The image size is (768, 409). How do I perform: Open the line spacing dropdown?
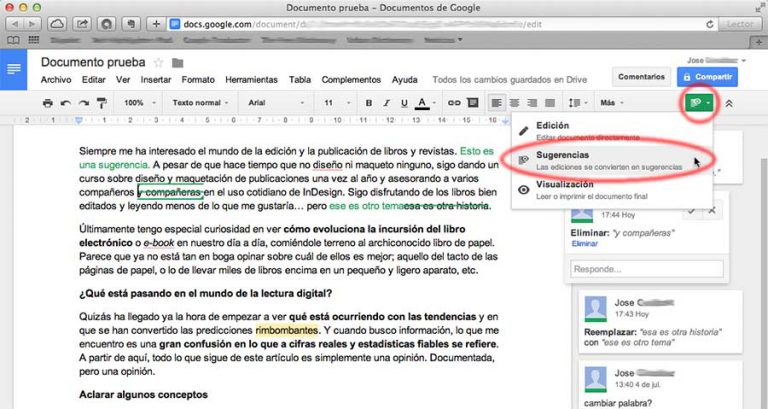click(578, 103)
